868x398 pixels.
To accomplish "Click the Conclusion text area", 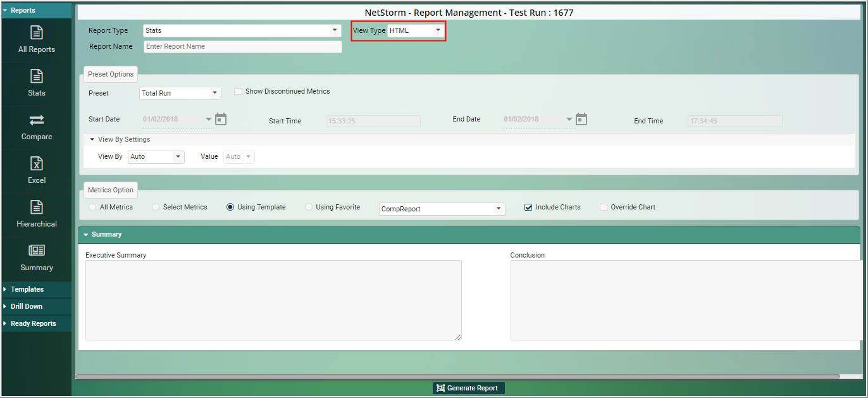I will coord(686,300).
